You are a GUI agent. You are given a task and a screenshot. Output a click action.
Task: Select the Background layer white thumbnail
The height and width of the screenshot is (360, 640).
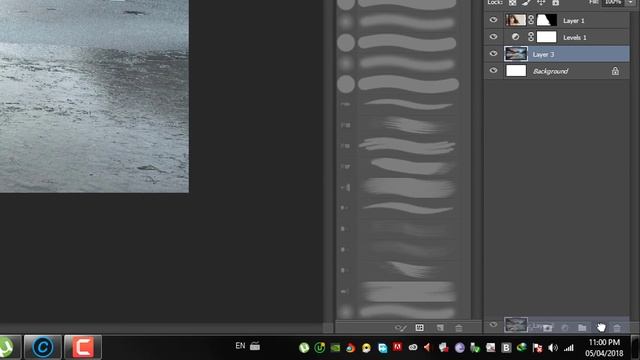coord(516,71)
